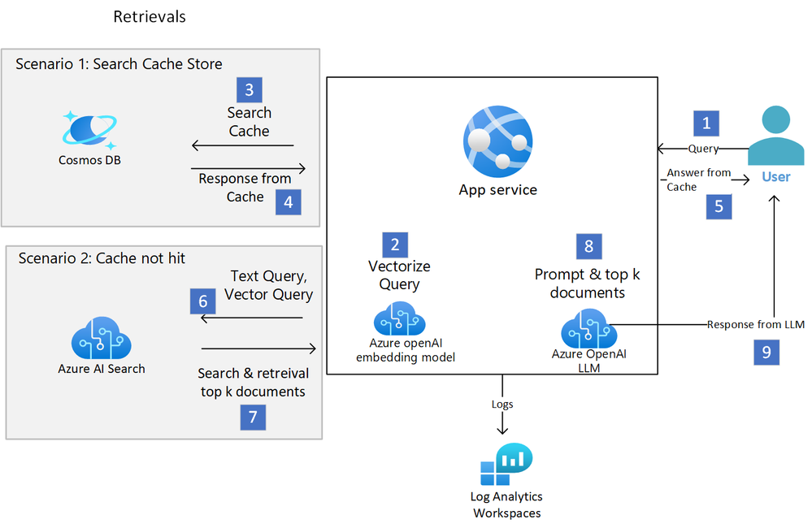Click the 'Logs' label
The height and width of the screenshot is (528, 812).
[x=502, y=405]
